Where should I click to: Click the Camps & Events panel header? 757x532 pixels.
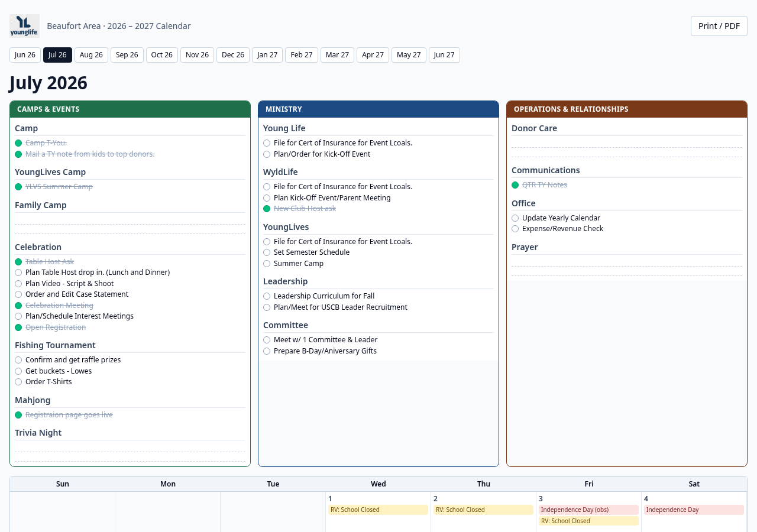pyautogui.click(x=130, y=109)
